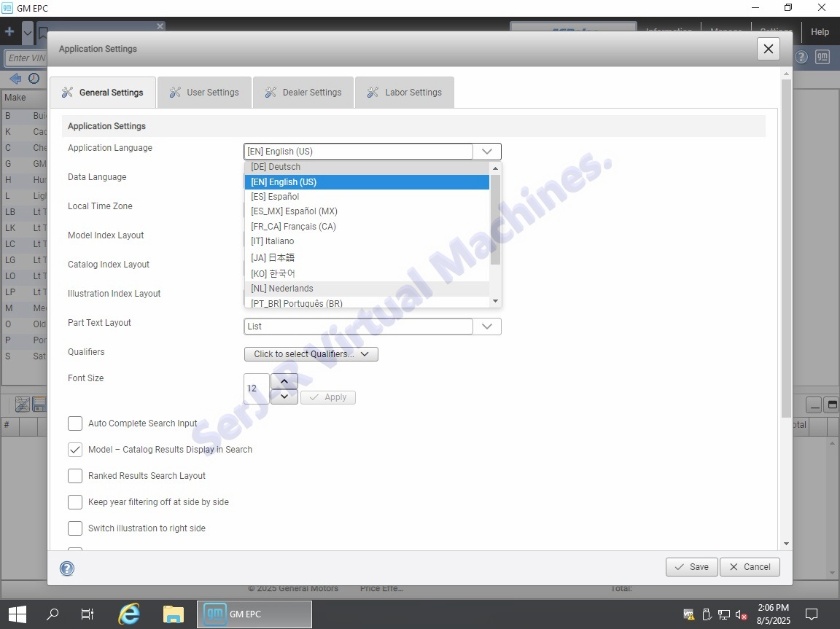This screenshot has width=840, height=629.
Task: Enable Ranked Results Search Layout checkbox
Action: tap(75, 476)
